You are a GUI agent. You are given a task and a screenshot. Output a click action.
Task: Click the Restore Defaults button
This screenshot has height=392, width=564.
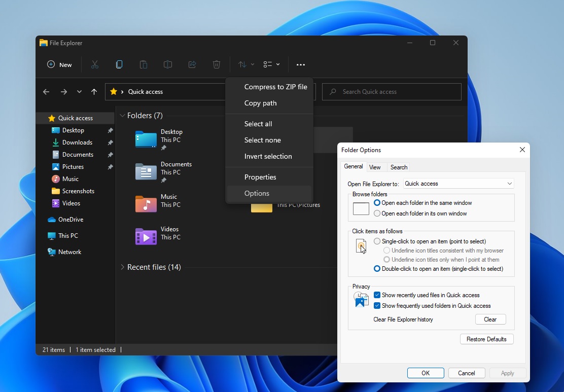(487, 339)
